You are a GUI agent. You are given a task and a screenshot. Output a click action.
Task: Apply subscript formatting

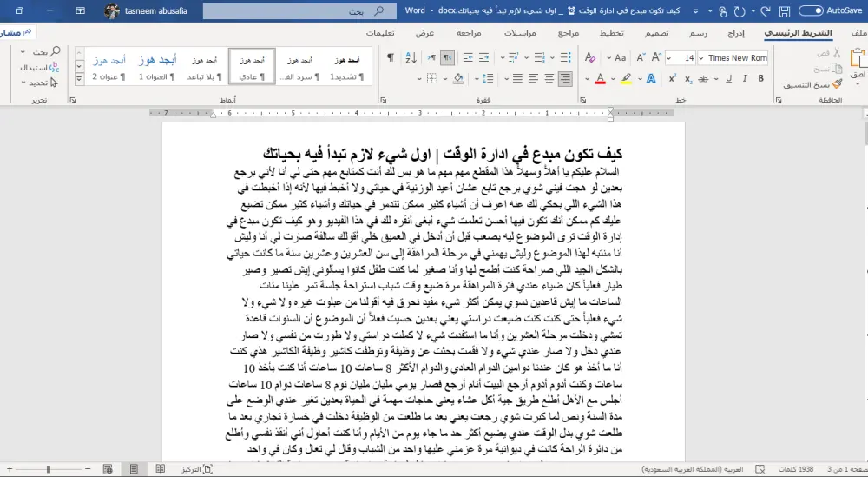pos(688,79)
